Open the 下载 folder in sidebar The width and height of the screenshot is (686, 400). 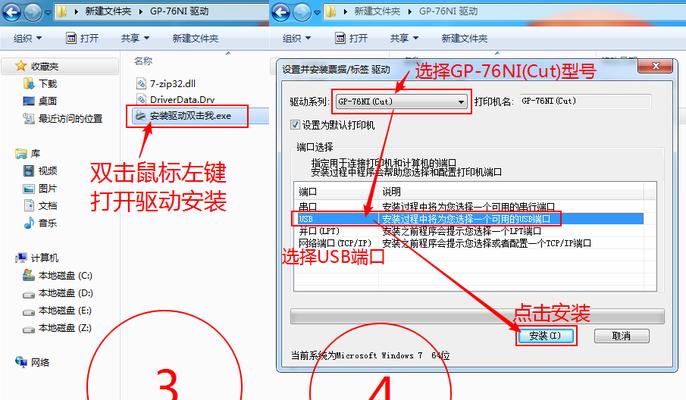[x=40, y=84]
